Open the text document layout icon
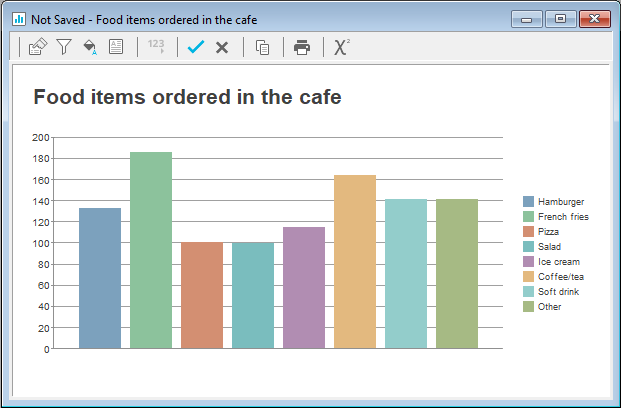This screenshot has width=621, height=408. (116, 47)
